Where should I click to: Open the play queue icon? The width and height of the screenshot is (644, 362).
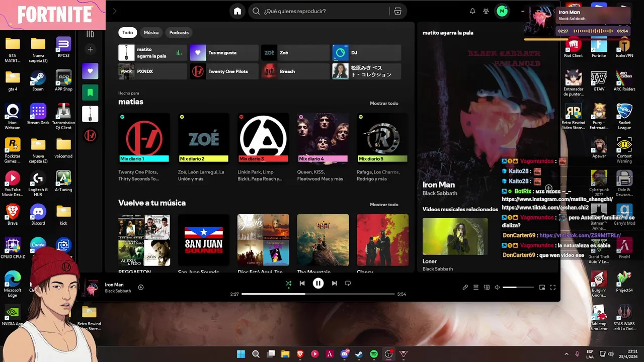point(476,288)
